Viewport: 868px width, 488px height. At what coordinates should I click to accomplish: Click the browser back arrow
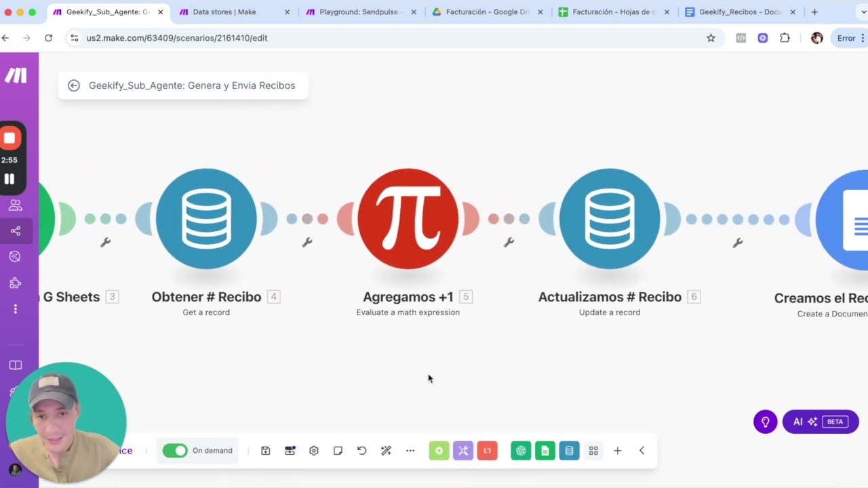5,38
